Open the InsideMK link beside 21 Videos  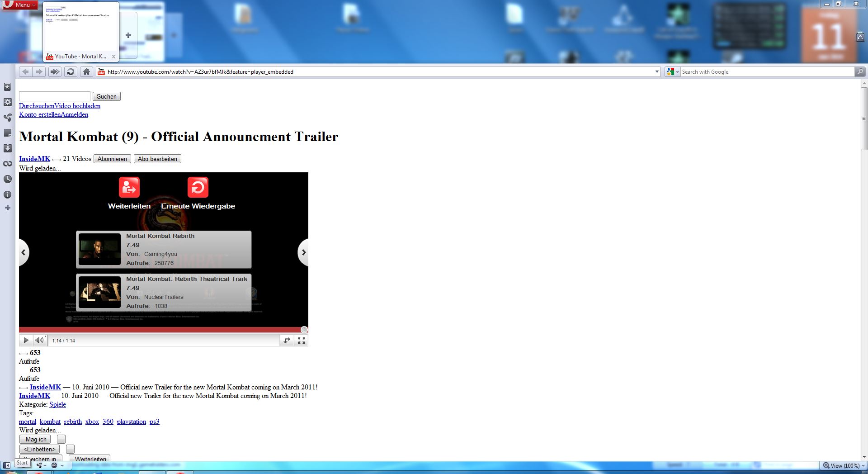coord(34,159)
